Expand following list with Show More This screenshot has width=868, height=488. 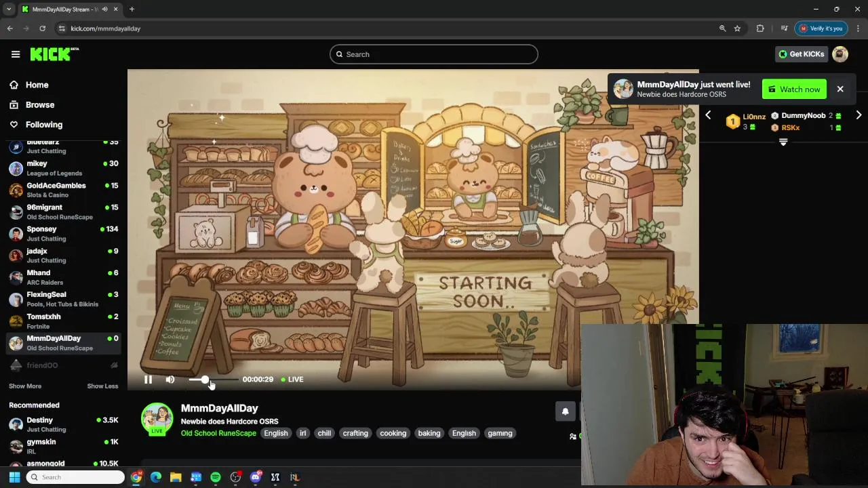(x=25, y=386)
